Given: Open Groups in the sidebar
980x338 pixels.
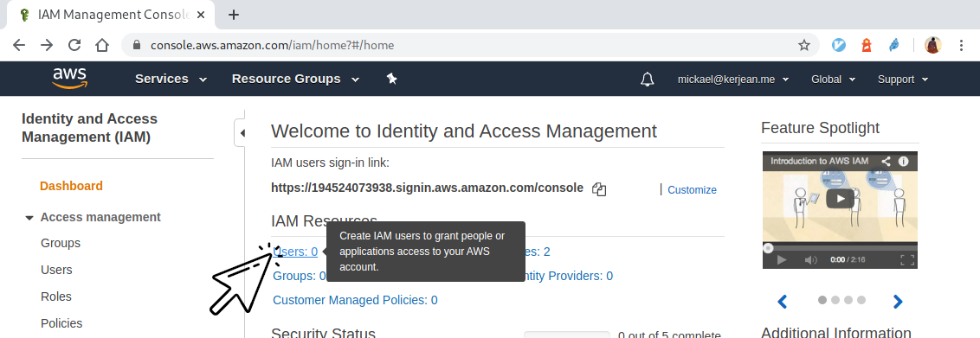Looking at the screenshot, I should click(61, 243).
